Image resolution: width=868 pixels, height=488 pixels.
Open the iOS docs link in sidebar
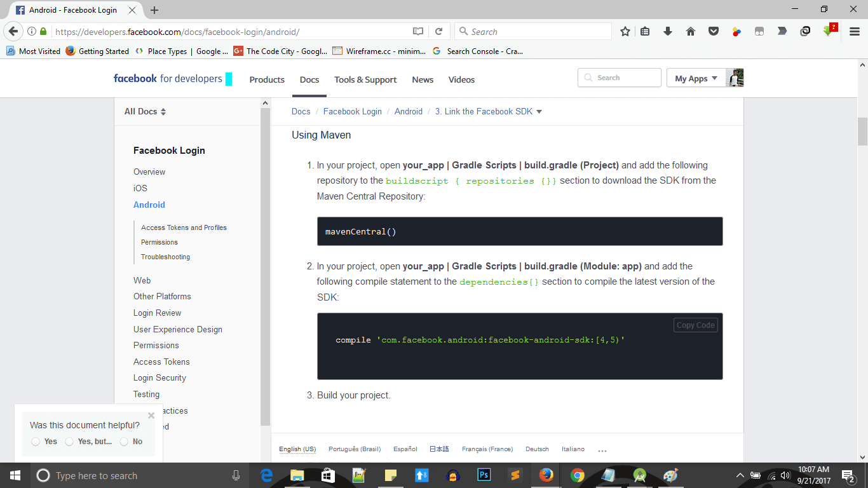(x=140, y=188)
